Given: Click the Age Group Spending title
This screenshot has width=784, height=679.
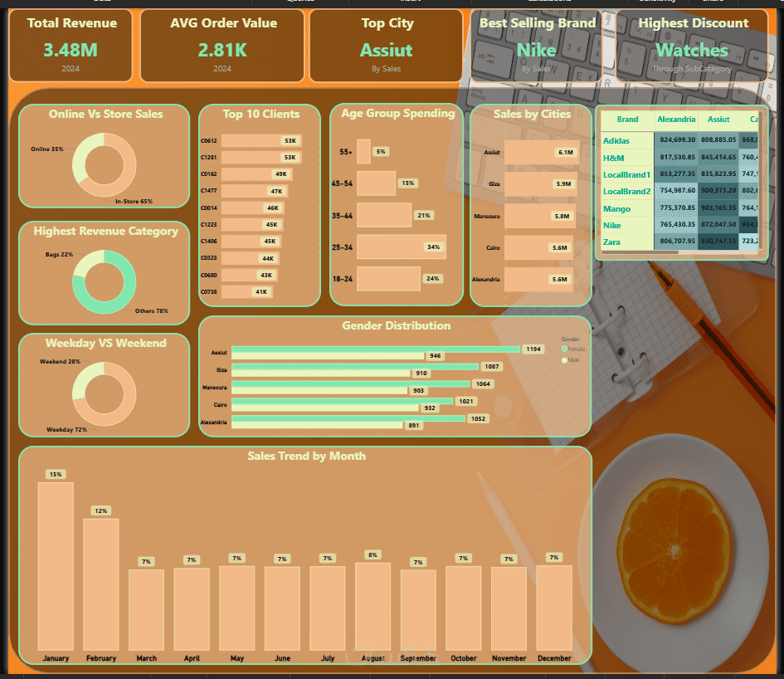Looking at the screenshot, I should (x=398, y=114).
